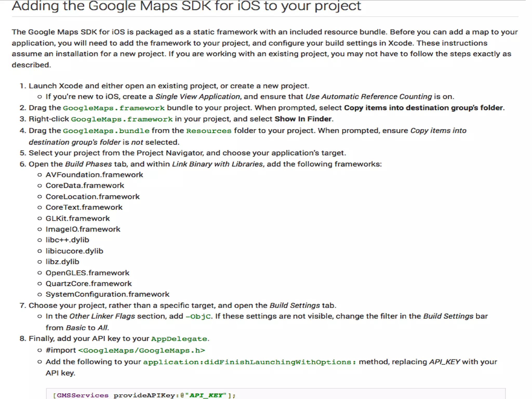
Task: Click the AppDelegate code text
Action: [x=179, y=339]
